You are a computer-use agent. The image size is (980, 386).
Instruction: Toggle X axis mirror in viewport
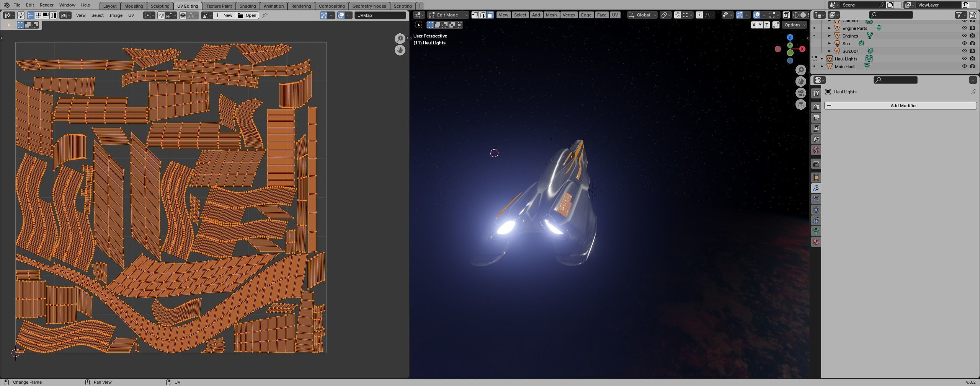[754, 25]
